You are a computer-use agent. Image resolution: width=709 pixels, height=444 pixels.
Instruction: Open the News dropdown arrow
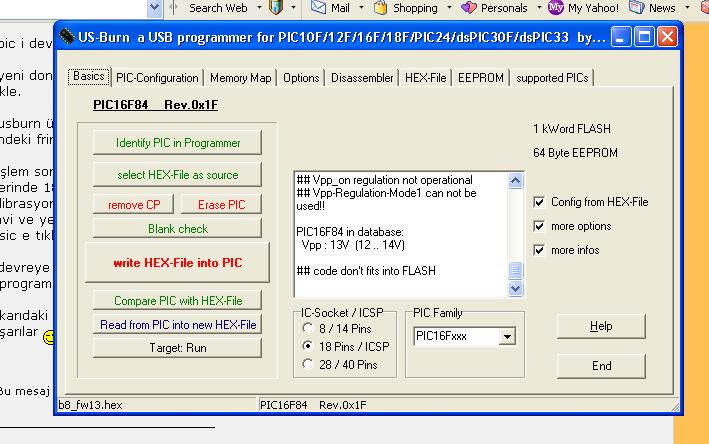coord(687,8)
